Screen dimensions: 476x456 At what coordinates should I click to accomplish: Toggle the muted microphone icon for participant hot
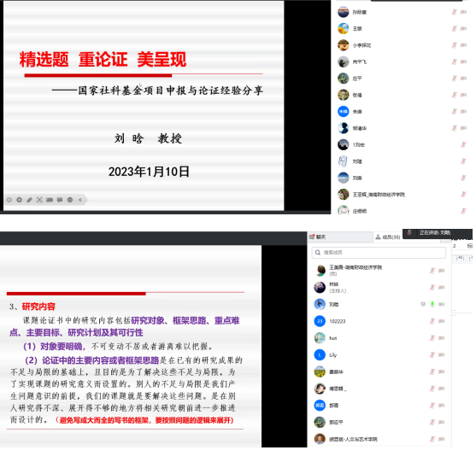point(432,338)
